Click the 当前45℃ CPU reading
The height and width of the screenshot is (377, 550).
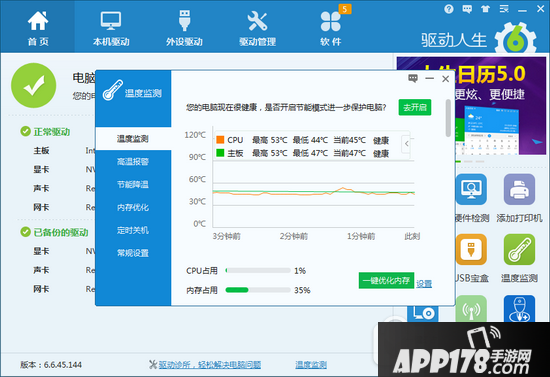(349, 140)
